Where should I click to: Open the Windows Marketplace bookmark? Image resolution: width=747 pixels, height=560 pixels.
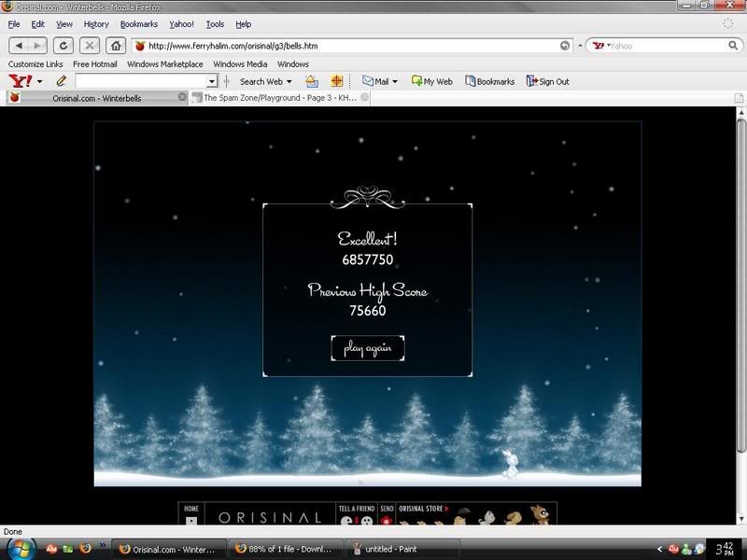[165, 64]
